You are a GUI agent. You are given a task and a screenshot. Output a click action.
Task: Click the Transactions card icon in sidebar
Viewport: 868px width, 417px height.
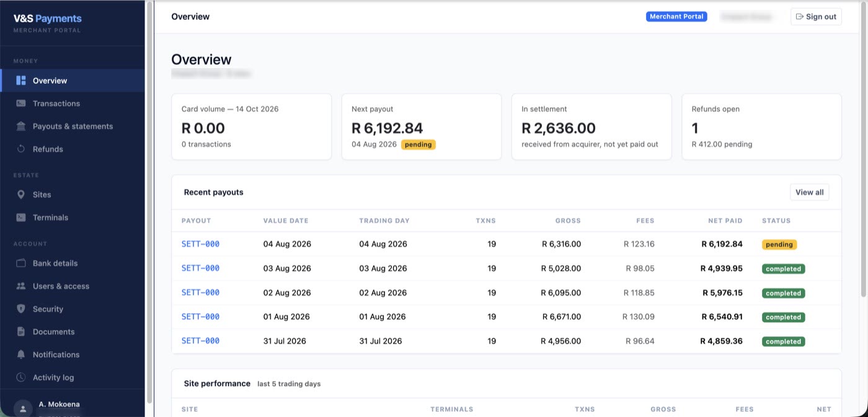[x=21, y=103]
